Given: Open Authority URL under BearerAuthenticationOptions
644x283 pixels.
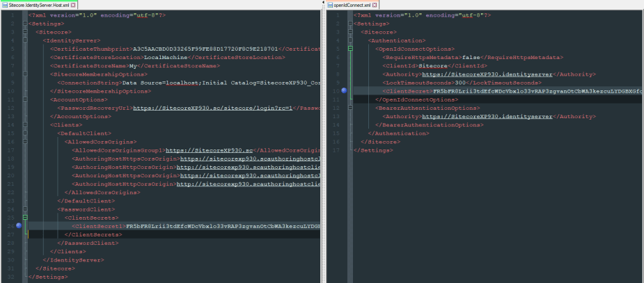Looking at the screenshot, I should [x=473, y=117].
